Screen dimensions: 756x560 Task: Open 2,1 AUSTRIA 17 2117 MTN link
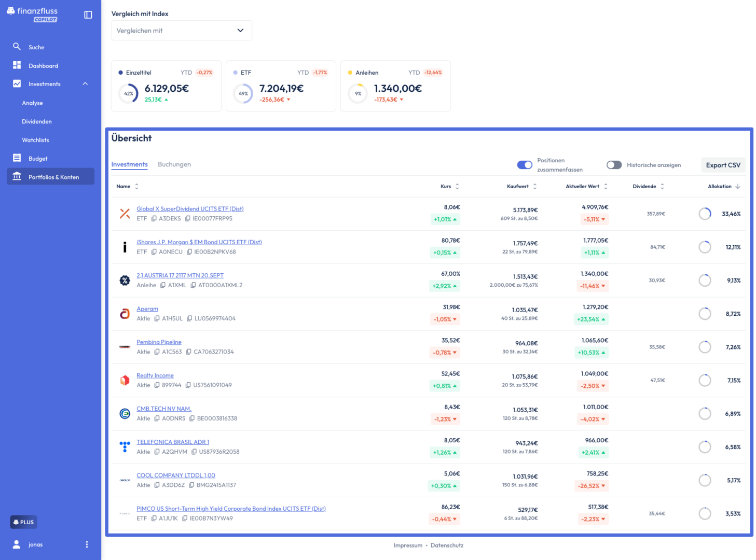coord(180,275)
